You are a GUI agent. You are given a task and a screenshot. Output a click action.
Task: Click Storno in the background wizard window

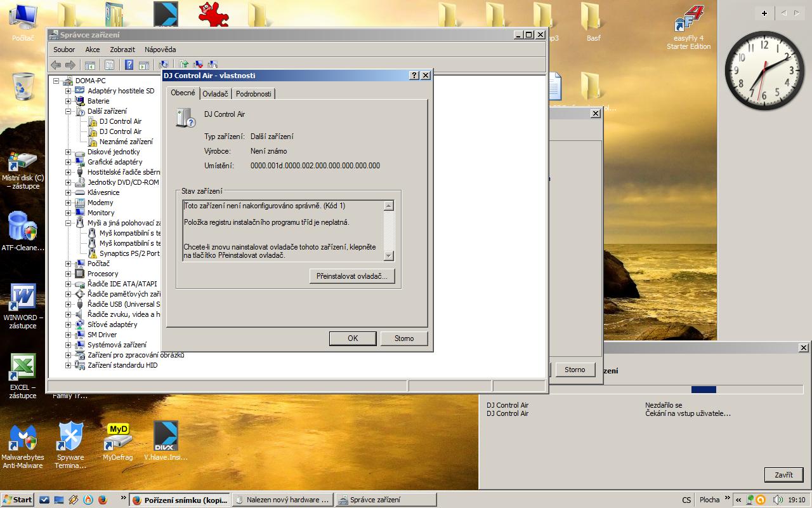click(x=575, y=370)
